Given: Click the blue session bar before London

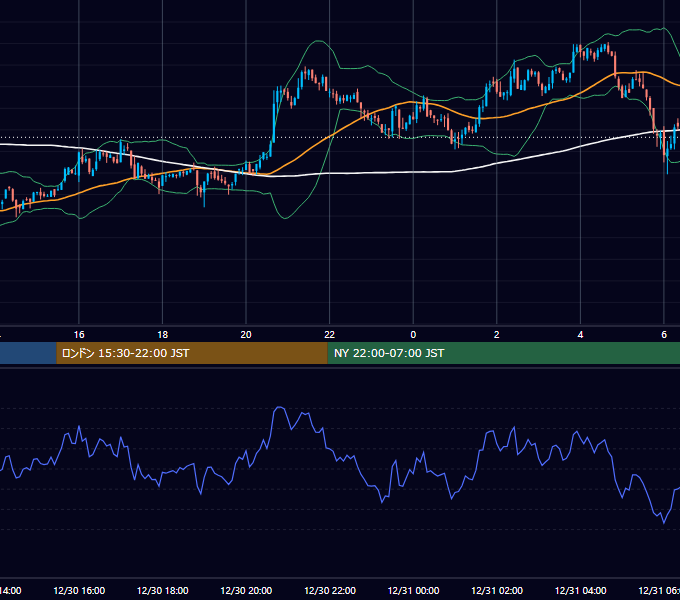Looking at the screenshot, I should [x=28, y=353].
